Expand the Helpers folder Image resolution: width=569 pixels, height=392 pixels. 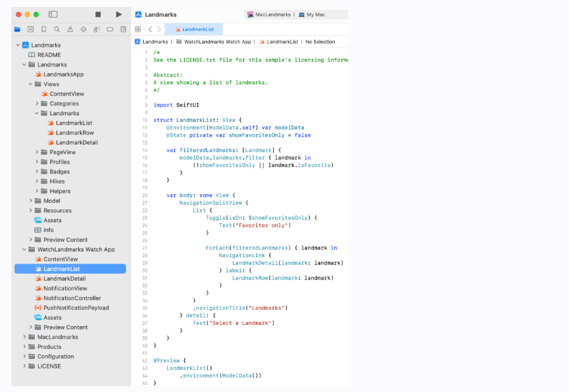click(x=37, y=191)
